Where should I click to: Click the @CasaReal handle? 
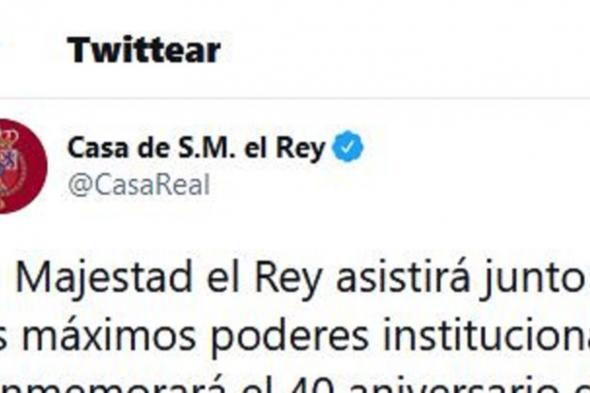pyautogui.click(x=139, y=185)
